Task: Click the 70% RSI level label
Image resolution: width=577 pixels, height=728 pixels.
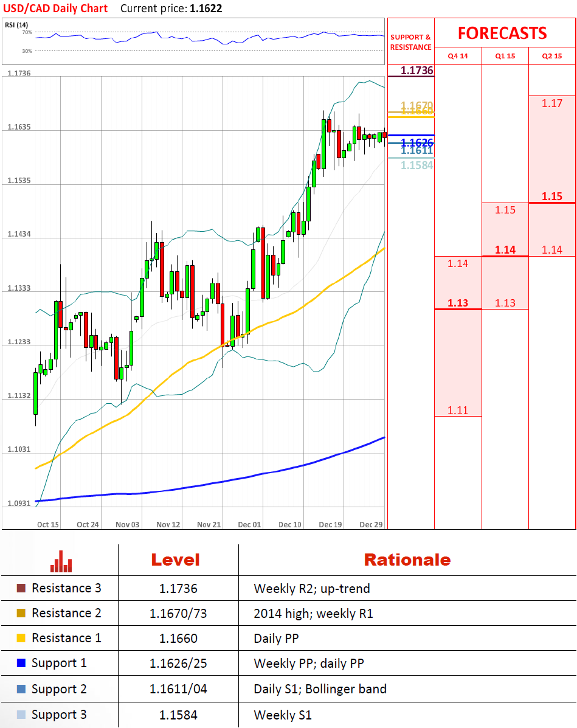Action: (x=27, y=32)
